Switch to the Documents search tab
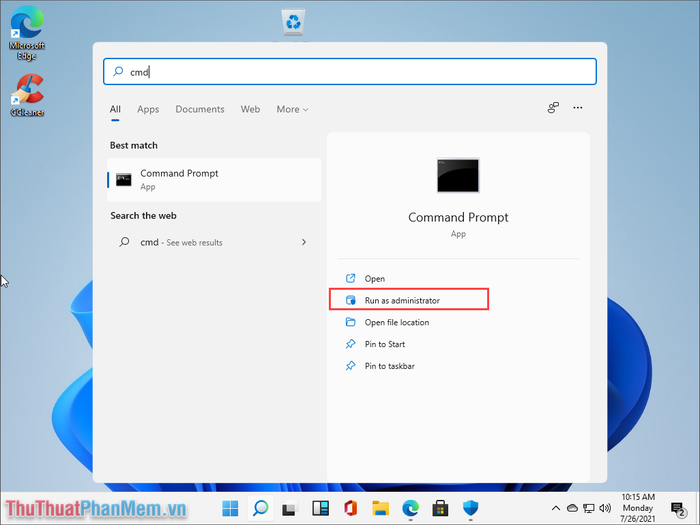Viewport: 700px width, 525px height. (200, 109)
